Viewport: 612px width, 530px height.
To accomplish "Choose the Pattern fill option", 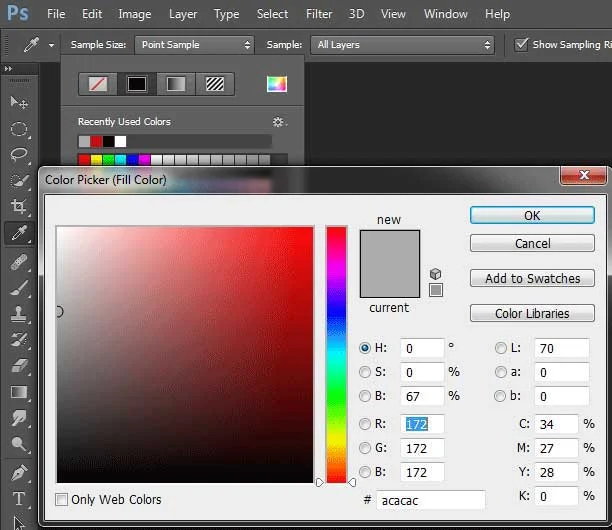I will tap(215, 84).
